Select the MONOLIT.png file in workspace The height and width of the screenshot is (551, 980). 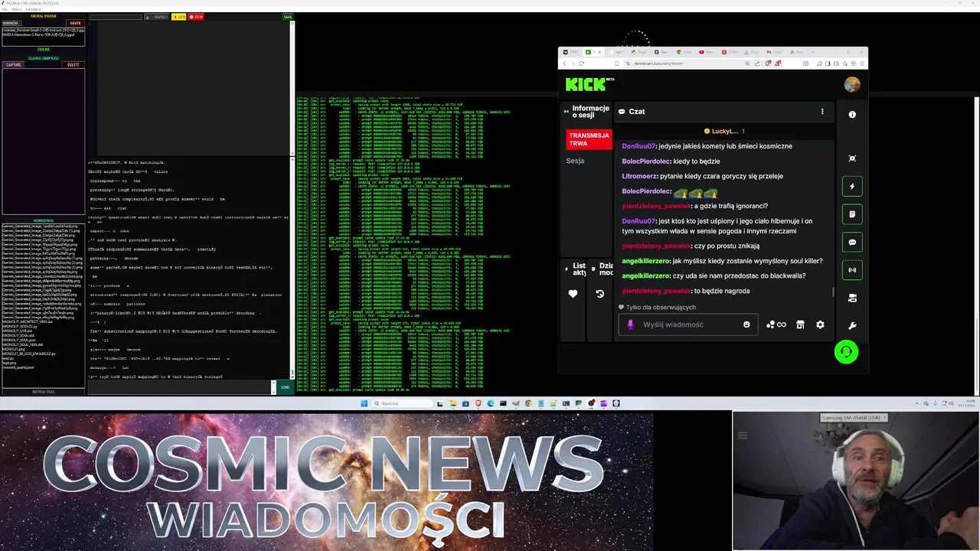[13, 349]
